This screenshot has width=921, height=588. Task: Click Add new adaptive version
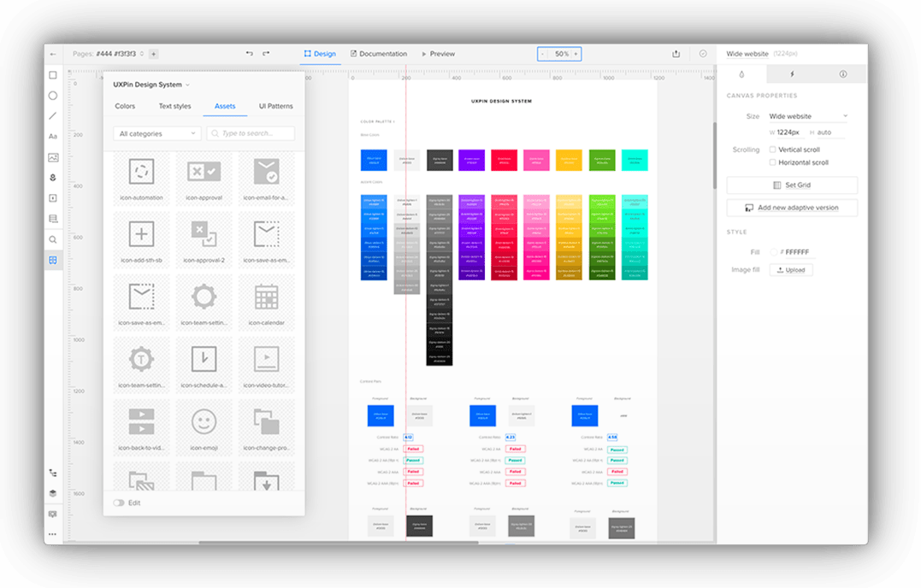(x=791, y=207)
